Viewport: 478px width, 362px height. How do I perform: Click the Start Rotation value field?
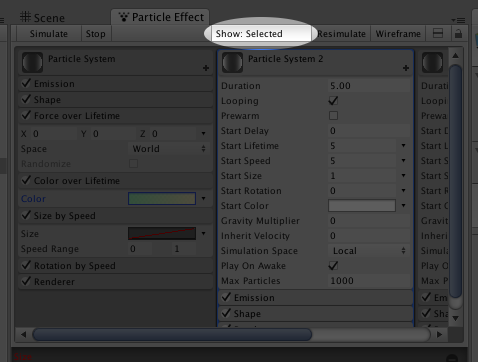(x=362, y=191)
